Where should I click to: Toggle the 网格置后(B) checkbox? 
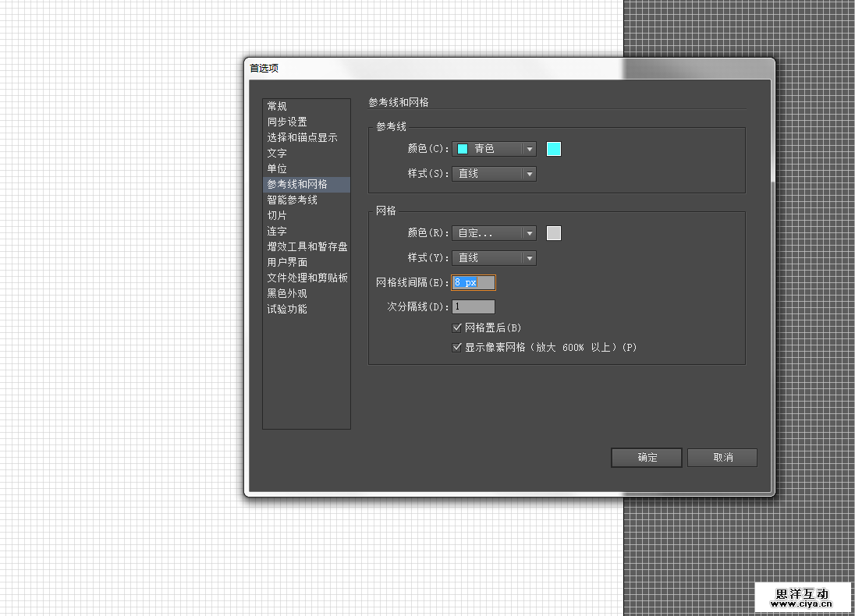point(458,327)
